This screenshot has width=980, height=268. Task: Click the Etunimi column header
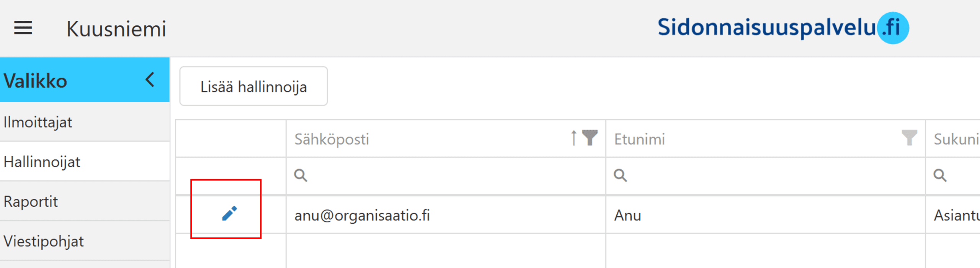tap(640, 139)
